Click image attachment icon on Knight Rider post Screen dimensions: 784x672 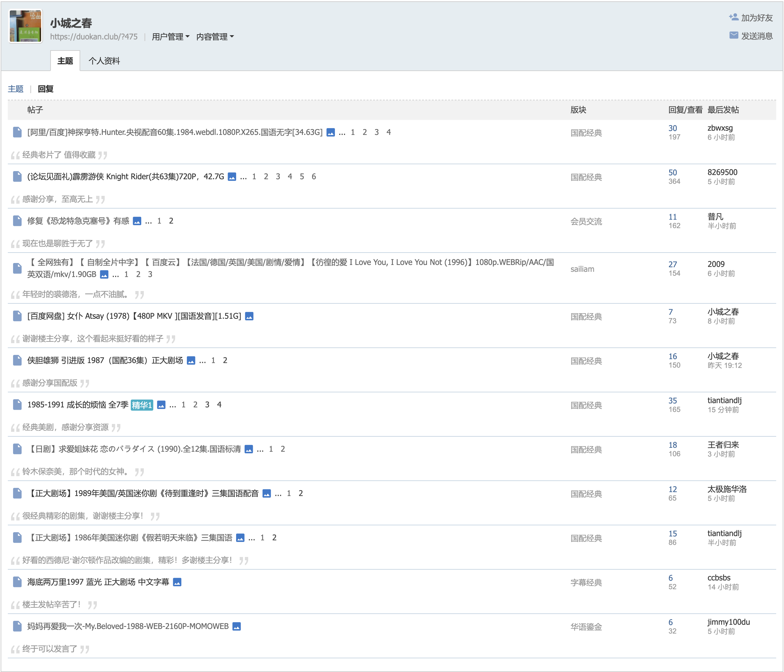coord(232,177)
